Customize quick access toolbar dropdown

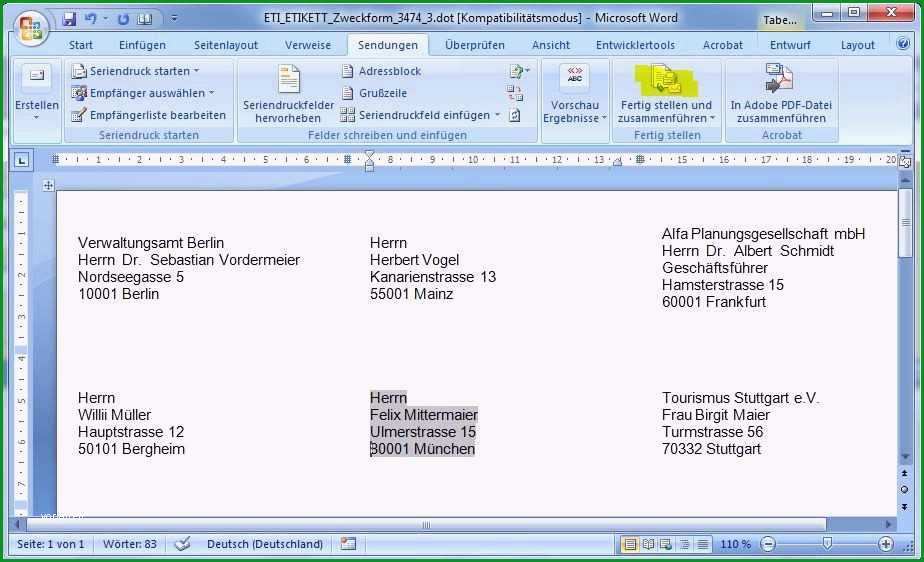174,19
